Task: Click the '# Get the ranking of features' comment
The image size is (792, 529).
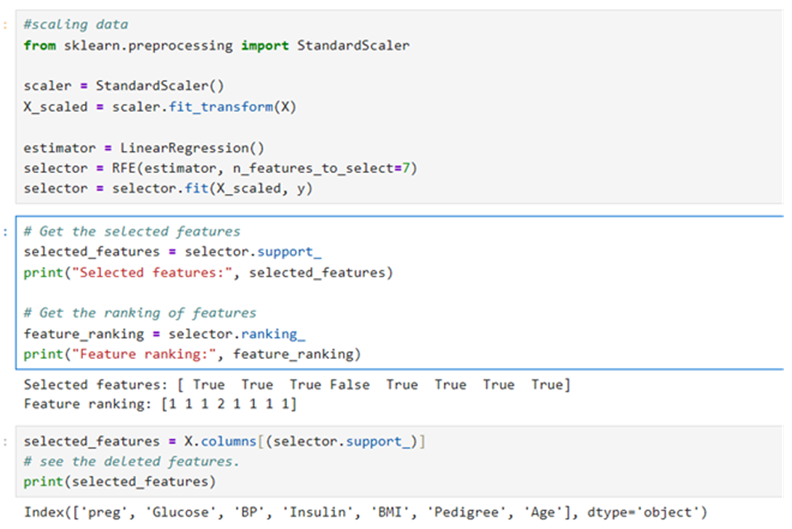Action: click(140, 312)
